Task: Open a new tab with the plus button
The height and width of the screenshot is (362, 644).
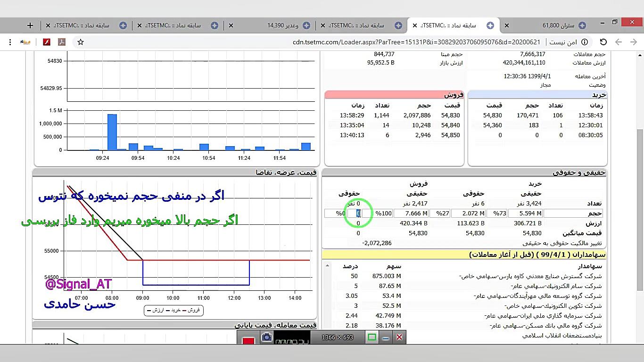Action: point(30,25)
